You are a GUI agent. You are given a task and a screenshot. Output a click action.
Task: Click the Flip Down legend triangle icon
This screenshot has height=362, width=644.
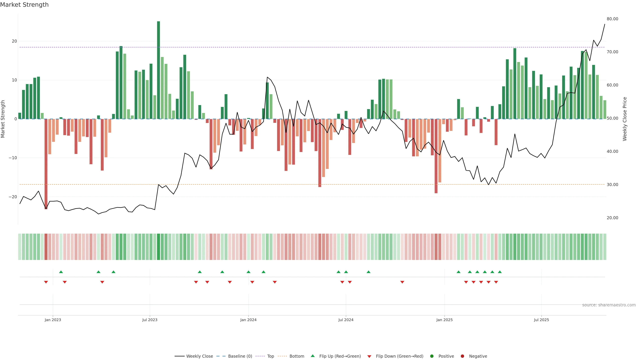click(x=369, y=356)
